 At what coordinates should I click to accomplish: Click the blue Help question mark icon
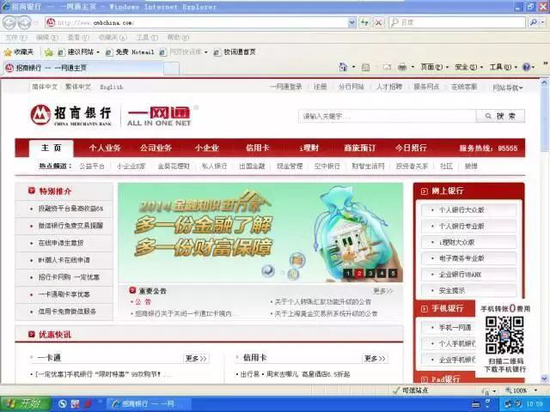(x=526, y=67)
